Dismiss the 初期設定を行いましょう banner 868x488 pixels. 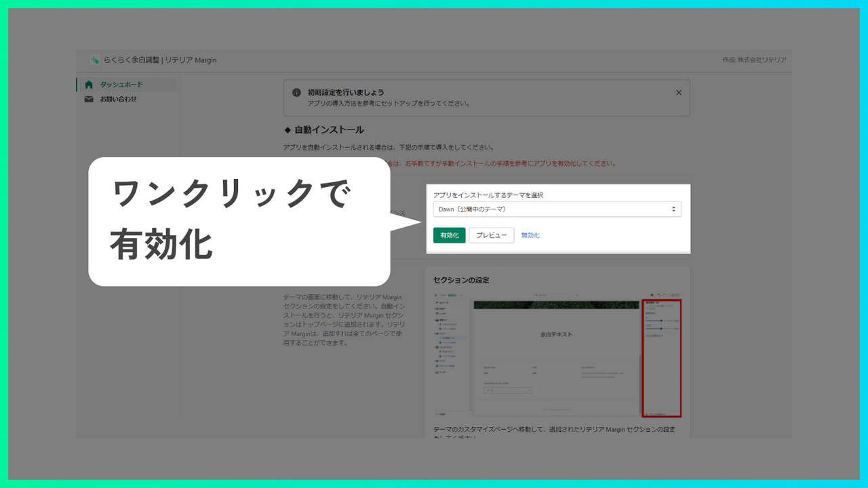(x=679, y=92)
